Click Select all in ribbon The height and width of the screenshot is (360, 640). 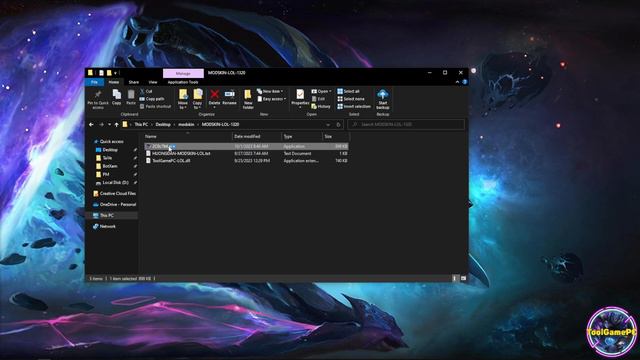point(349,91)
